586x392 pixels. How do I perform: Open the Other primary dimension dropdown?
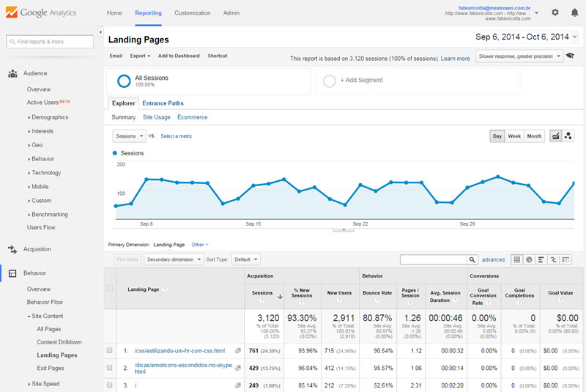tap(200, 245)
